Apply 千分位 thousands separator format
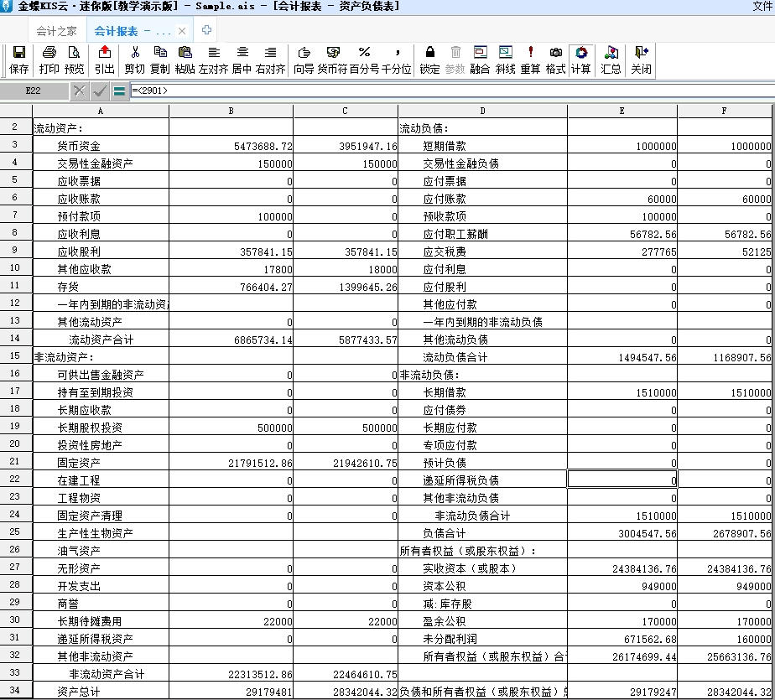Image resolution: width=775 pixels, height=700 pixels. coord(397,60)
